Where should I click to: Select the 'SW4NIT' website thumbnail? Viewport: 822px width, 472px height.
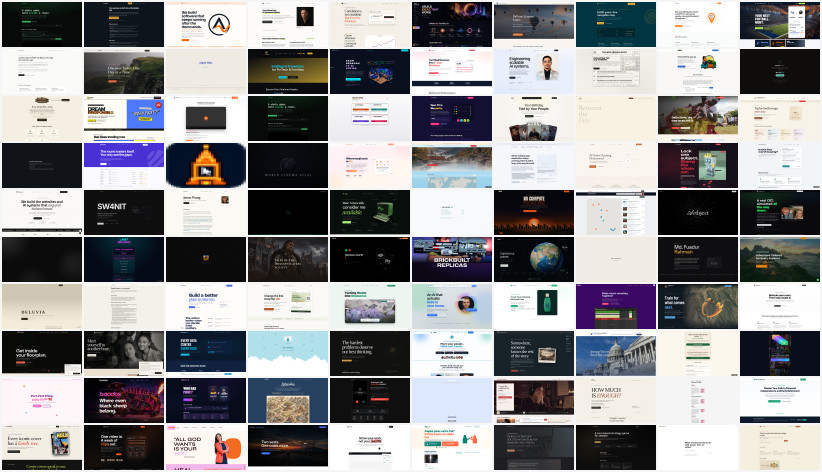pyautogui.click(x=124, y=213)
